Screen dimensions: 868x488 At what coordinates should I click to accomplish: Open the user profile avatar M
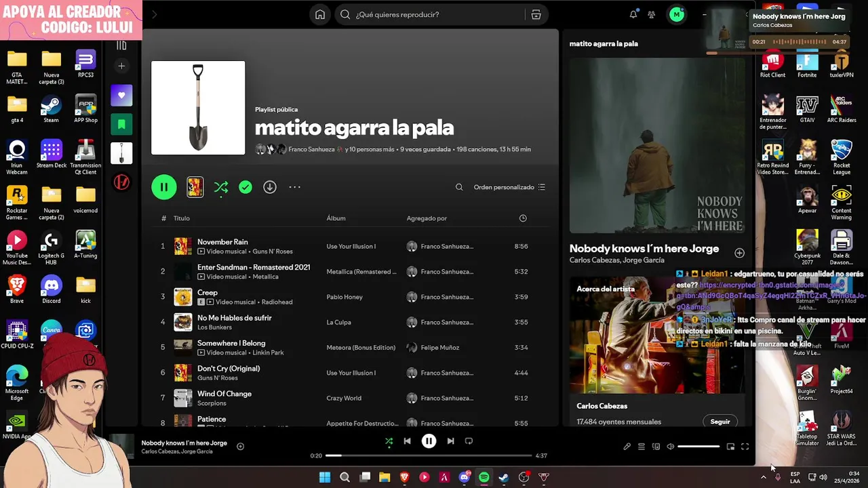[676, 14]
